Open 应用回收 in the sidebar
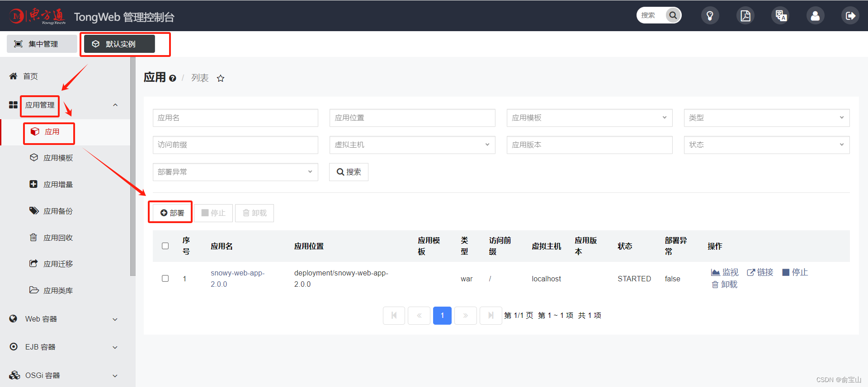Image resolution: width=868 pixels, height=387 pixels. (x=58, y=238)
